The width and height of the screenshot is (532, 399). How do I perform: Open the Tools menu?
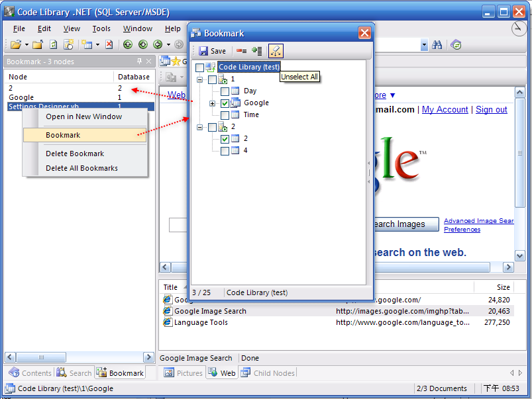[x=101, y=28]
